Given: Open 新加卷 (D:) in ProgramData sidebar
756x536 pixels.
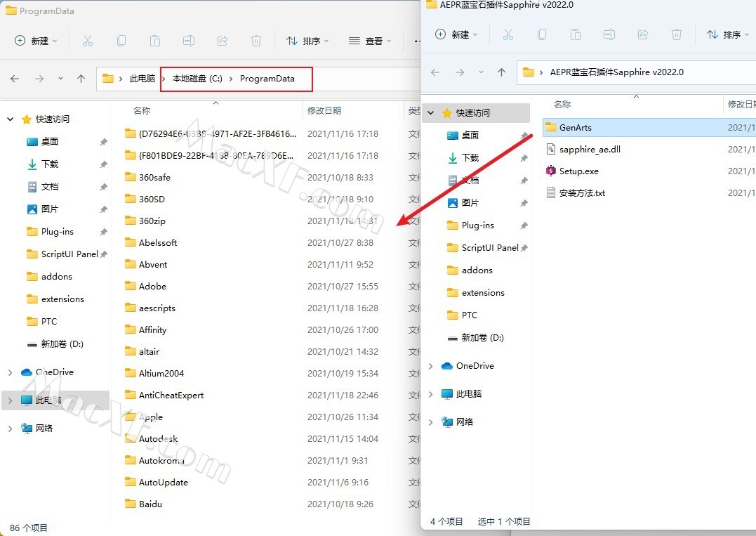Looking at the screenshot, I should [62, 344].
